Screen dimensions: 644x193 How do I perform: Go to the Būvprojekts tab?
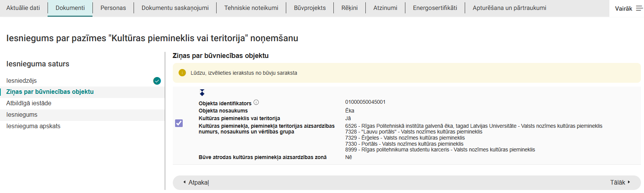[x=310, y=8]
